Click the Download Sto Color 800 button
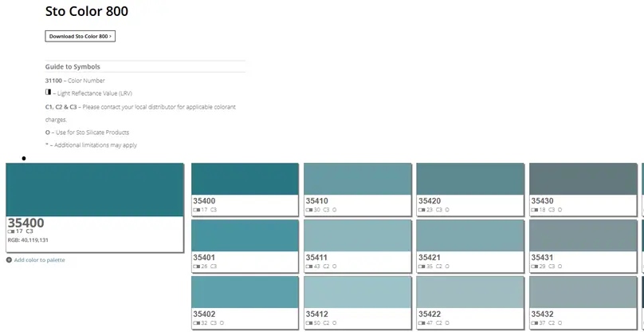The image size is (644, 332). point(80,36)
